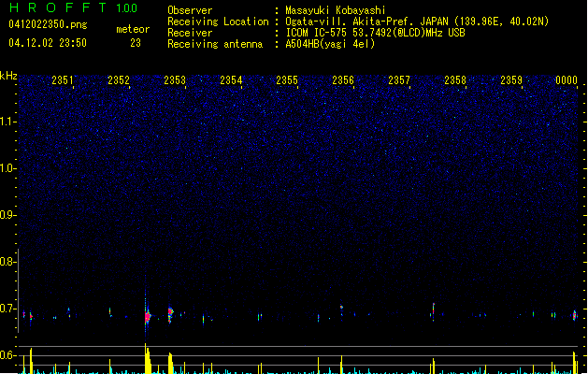Click the time axis label 2358
The width and height of the screenshot is (588, 374).
pyautogui.click(x=455, y=80)
